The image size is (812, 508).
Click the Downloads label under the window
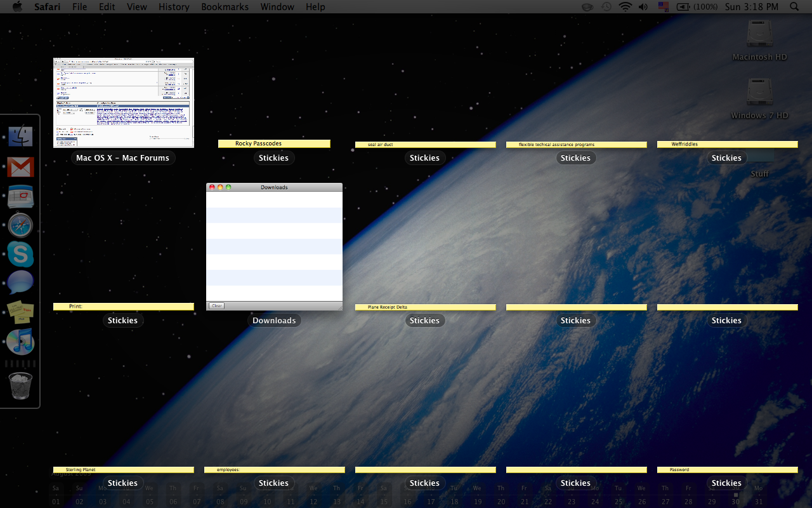(x=274, y=321)
